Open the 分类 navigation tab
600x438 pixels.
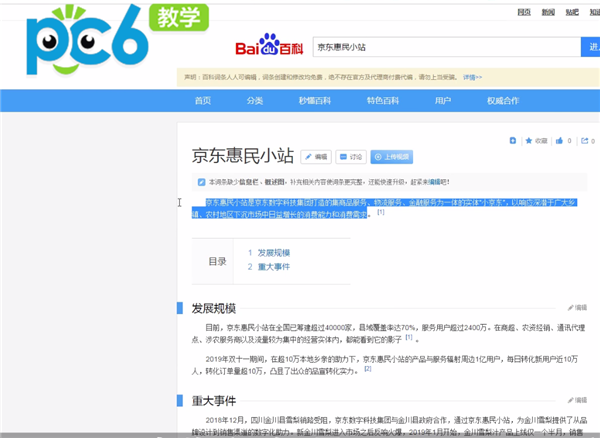[255, 101]
